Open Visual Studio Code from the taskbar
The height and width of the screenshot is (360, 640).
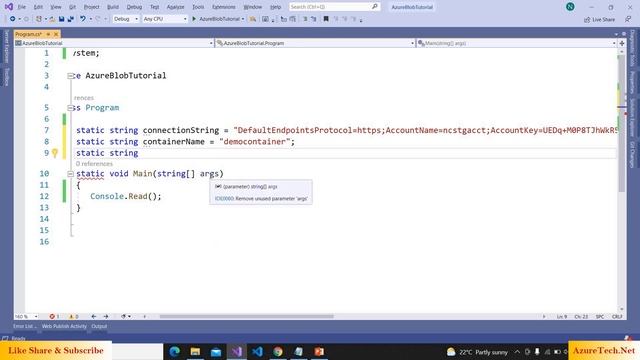[x=257, y=351]
